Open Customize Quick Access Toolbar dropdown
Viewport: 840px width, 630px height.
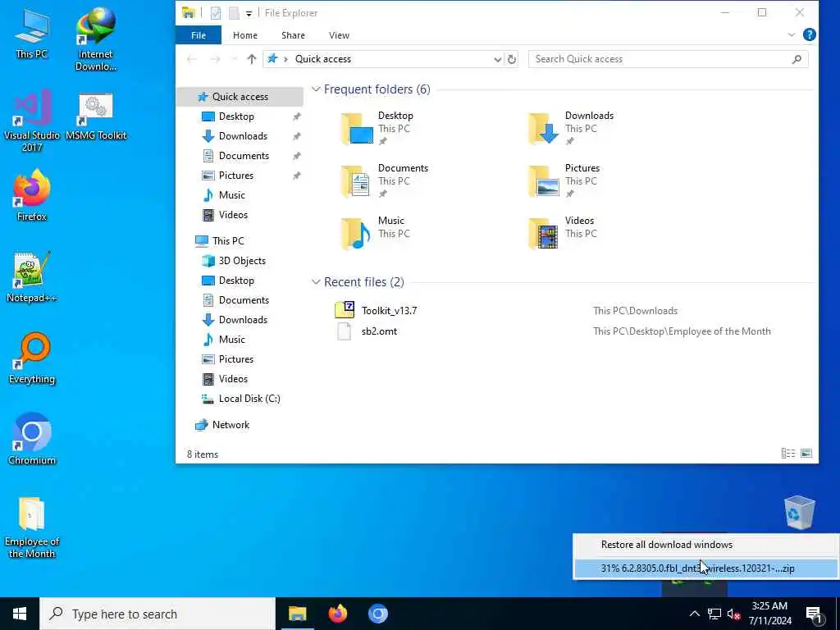249,13
